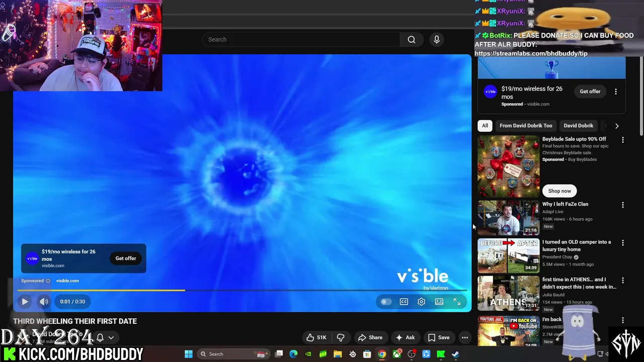Turn on closed captions in player
644x362 pixels.
(x=404, y=302)
